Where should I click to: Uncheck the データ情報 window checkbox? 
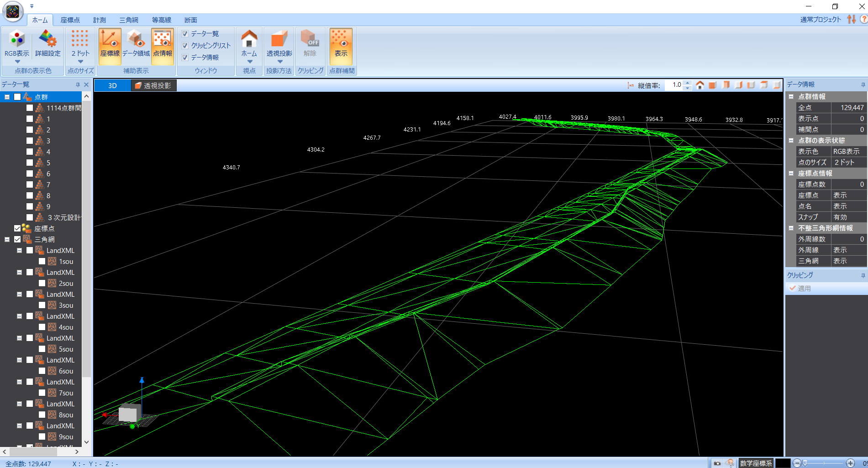[x=185, y=58]
